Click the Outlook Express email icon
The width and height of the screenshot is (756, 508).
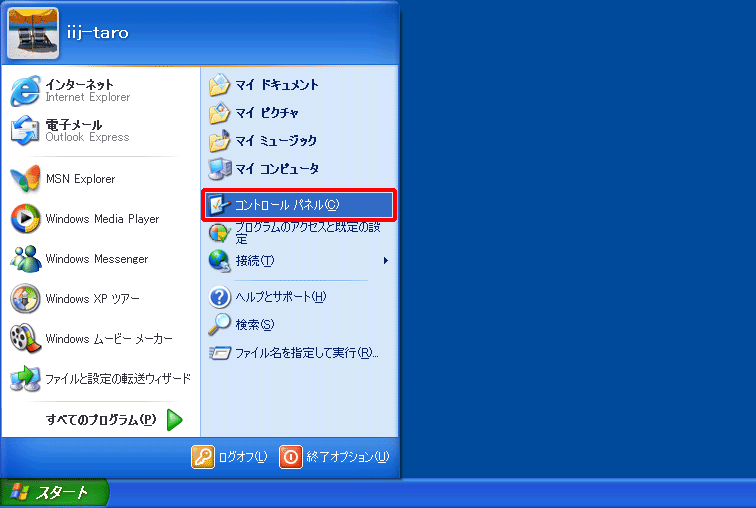click(x=25, y=131)
